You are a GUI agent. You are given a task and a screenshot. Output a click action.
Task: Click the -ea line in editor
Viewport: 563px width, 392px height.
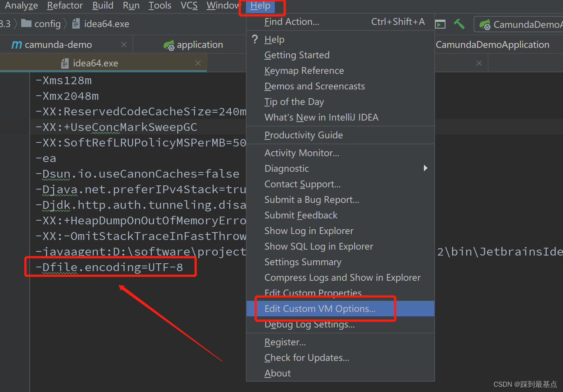[46, 158]
